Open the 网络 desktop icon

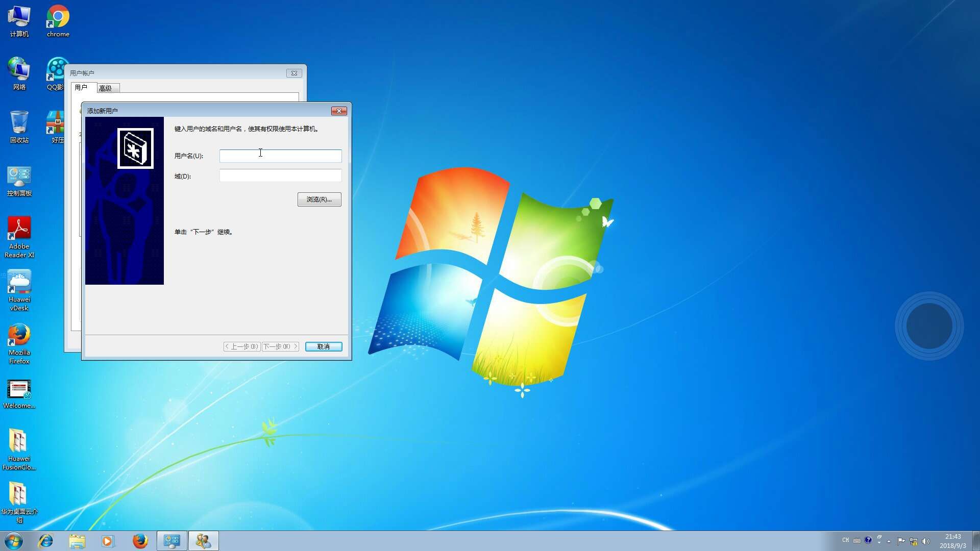(19, 74)
